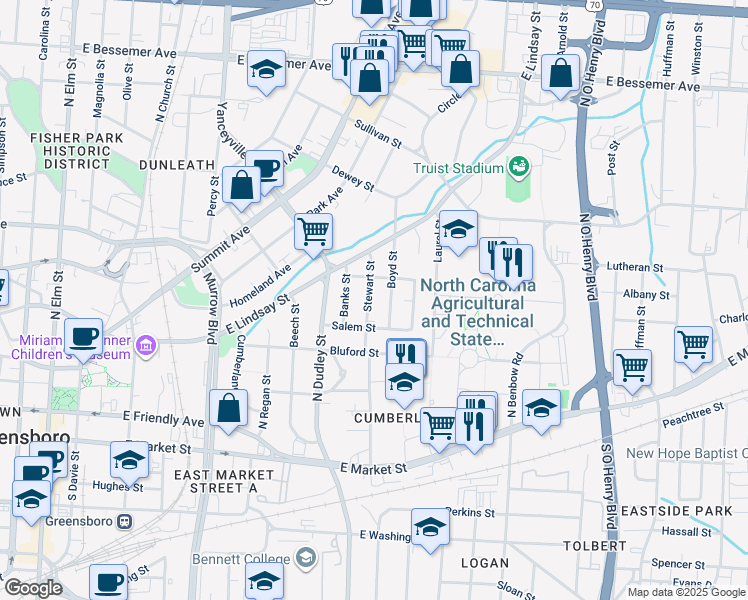Viewport: 748px width, 600px height.
Task: Click the Truist Stadium marker pin
Action: click(x=519, y=167)
